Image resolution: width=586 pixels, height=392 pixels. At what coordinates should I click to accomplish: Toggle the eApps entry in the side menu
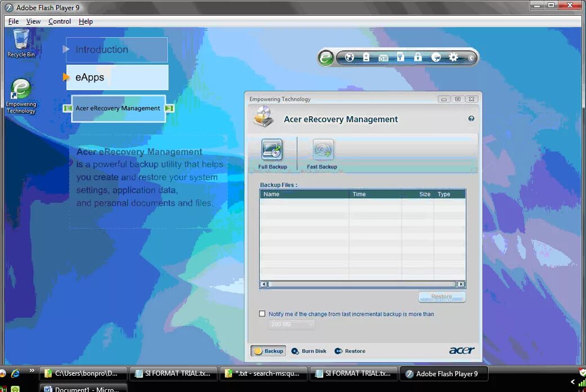pyautogui.click(x=89, y=77)
